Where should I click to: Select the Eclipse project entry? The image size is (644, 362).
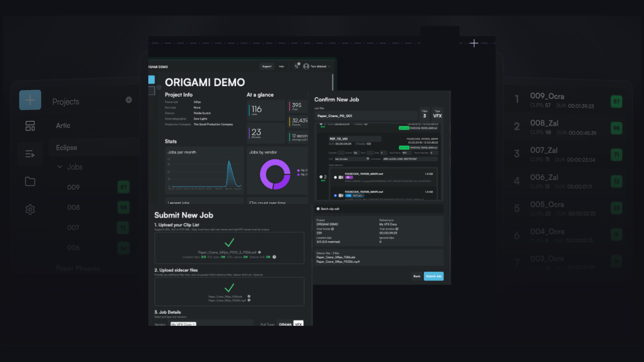pyautogui.click(x=66, y=148)
